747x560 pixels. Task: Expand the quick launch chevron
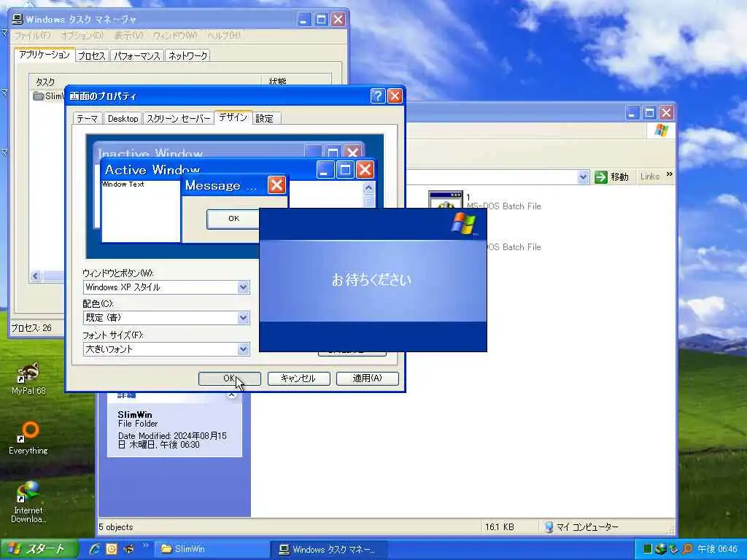click(x=145, y=545)
